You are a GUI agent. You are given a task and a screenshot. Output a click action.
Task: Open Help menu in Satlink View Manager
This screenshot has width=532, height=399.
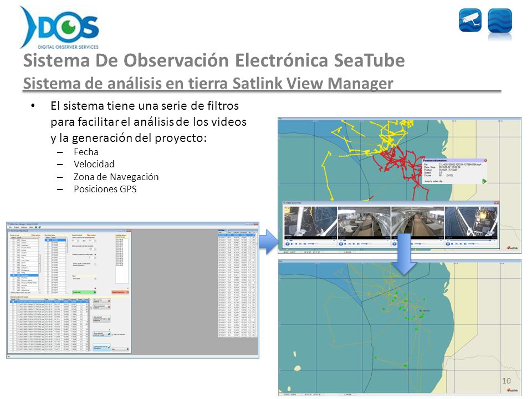click(31, 227)
